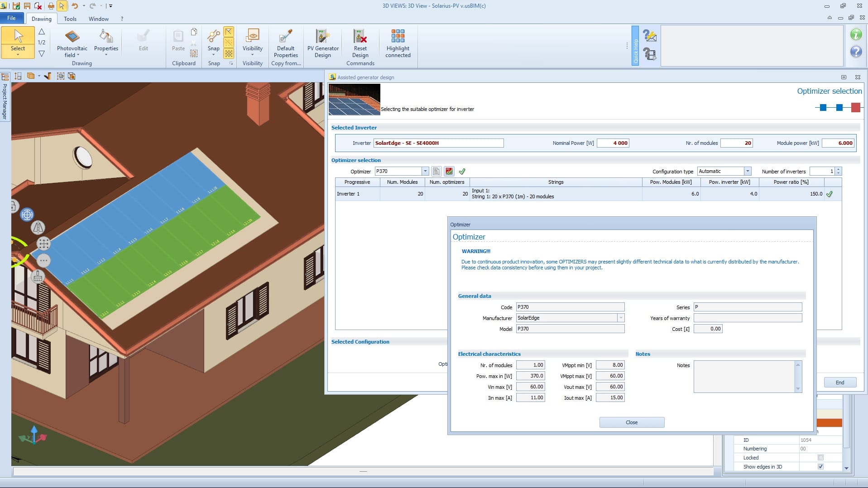Click the Select tool button

tap(18, 42)
